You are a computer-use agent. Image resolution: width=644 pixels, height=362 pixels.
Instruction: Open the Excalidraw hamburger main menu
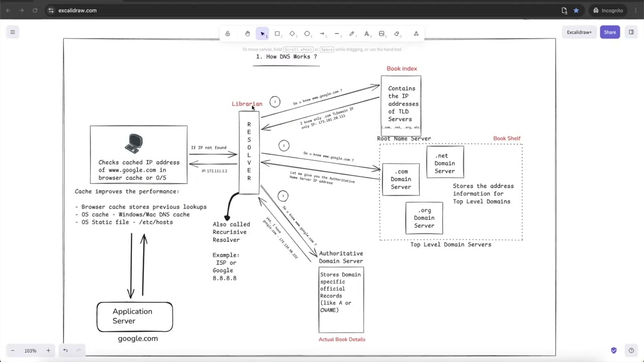coord(13,32)
